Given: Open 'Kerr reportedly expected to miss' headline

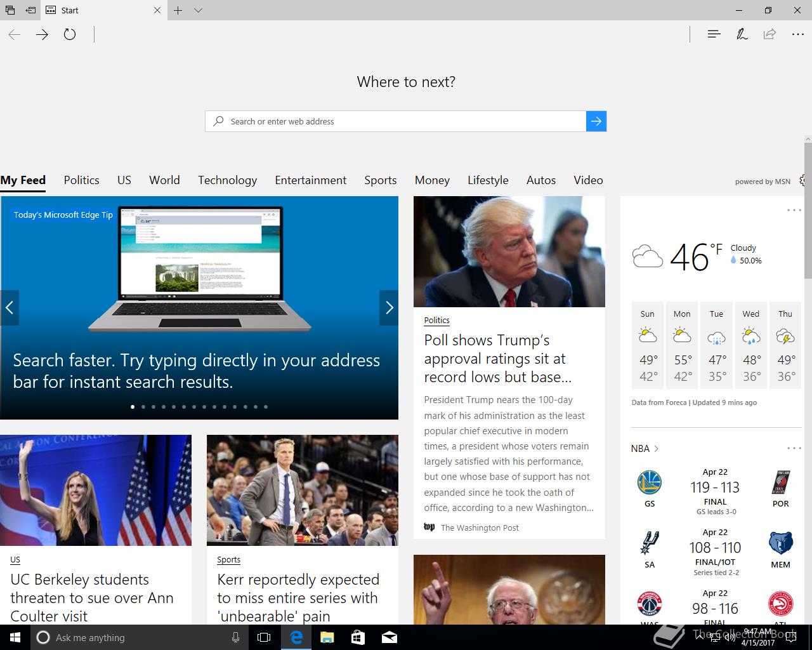Looking at the screenshot, I should (x=298, y=598).
